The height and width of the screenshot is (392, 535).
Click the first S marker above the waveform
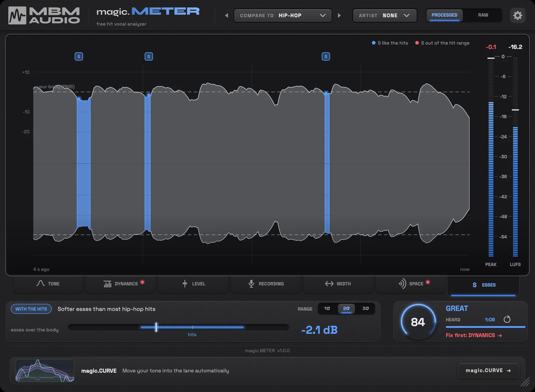(79, 56)
